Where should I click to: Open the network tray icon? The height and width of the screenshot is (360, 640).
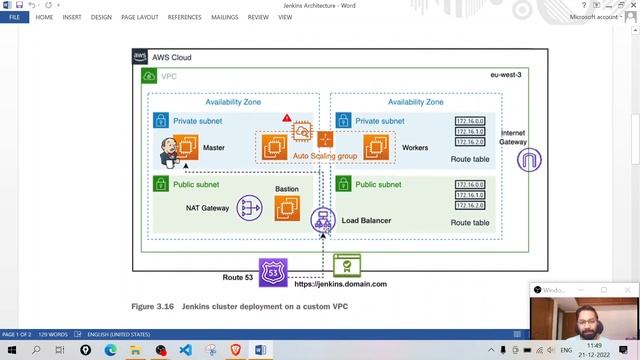pos(540,350)
